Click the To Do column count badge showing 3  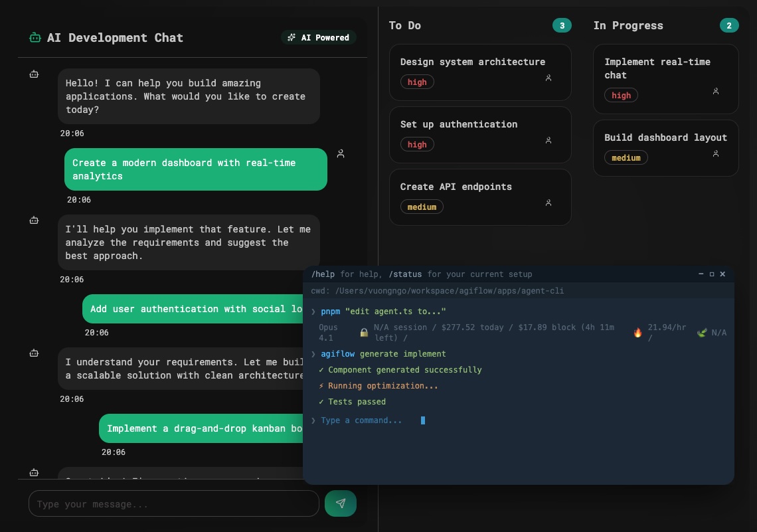pyautogui.click(x=562, y=25)
